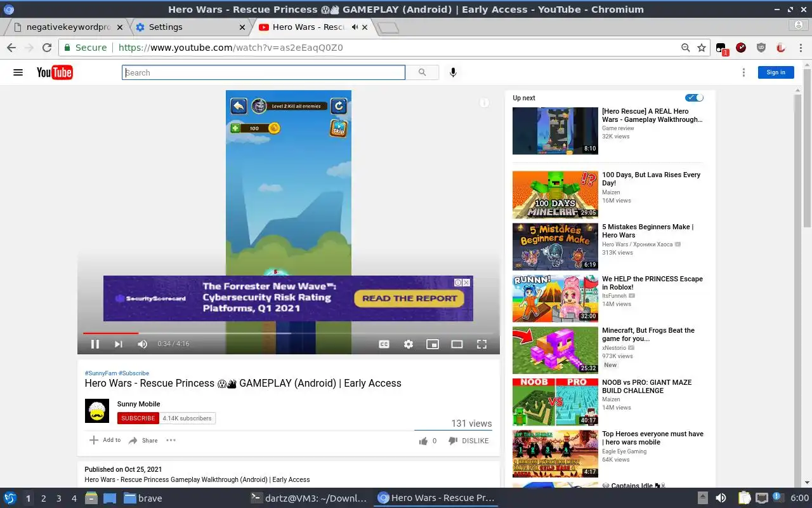Like the video with thumbs up
Viewport: 812px width, 508px height.
(423, 441)
